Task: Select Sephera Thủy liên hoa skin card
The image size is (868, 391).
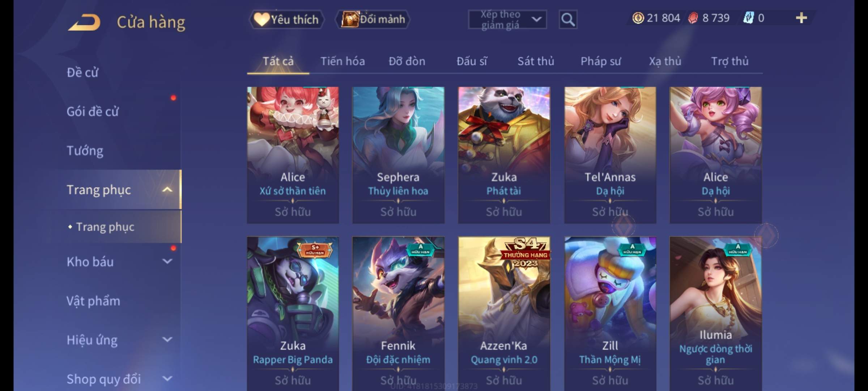Action: pos(398,155)
